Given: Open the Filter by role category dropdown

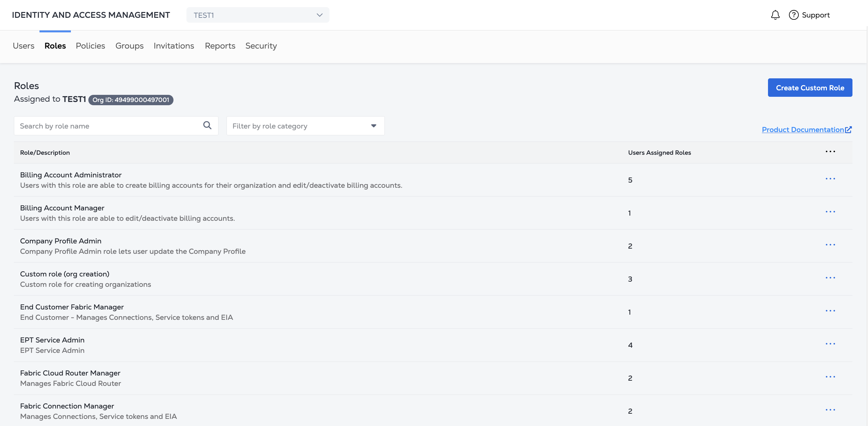Looking at the screenshot, I should (x=305, y=126).
